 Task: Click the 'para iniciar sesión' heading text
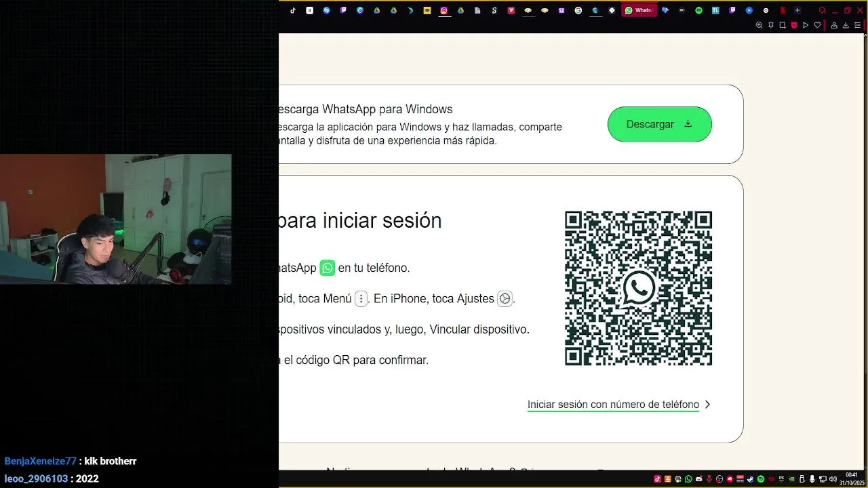[x=360, y=220]
